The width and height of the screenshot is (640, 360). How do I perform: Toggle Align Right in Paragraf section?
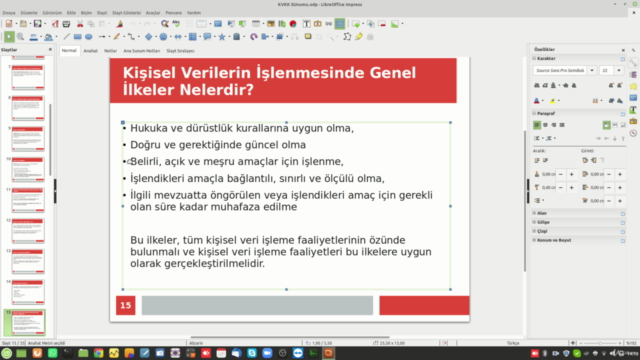pyautogui.click(x=554, y=125)
